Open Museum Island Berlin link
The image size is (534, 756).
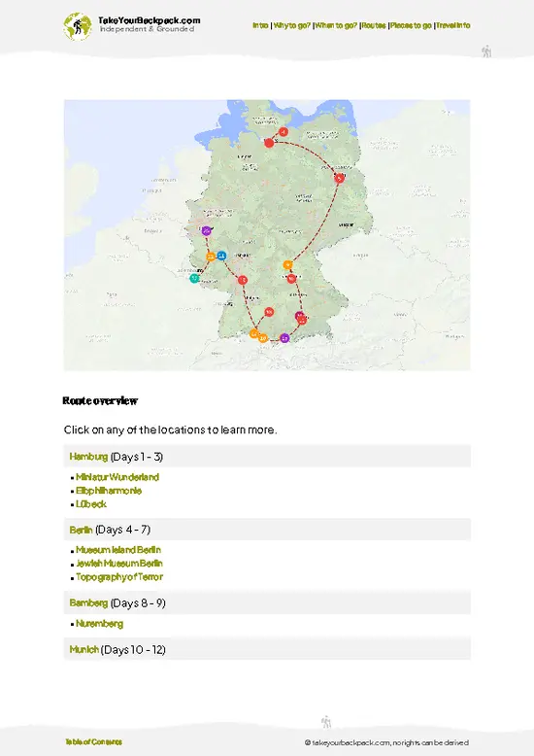pos(118,550)
